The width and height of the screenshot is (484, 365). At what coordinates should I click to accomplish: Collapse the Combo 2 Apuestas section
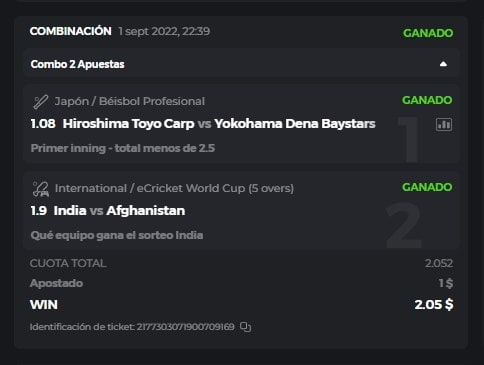pos(443,64)
